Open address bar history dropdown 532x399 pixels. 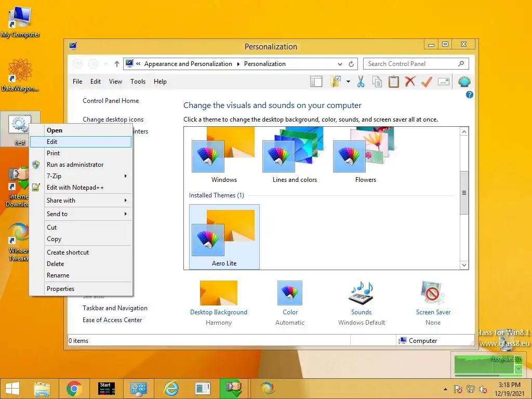click(x=340, y=64)
